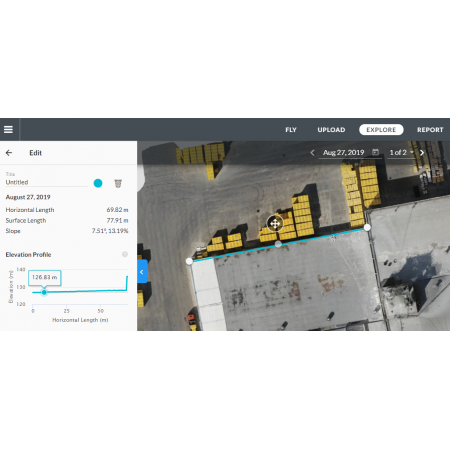
Task: Go back using the Edit arrow
Action: [9, 153]
